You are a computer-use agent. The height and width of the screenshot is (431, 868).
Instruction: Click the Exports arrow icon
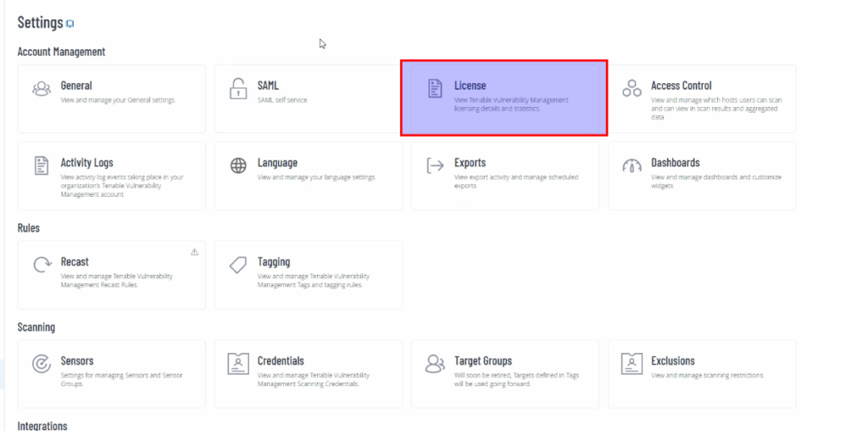point(435,165)
